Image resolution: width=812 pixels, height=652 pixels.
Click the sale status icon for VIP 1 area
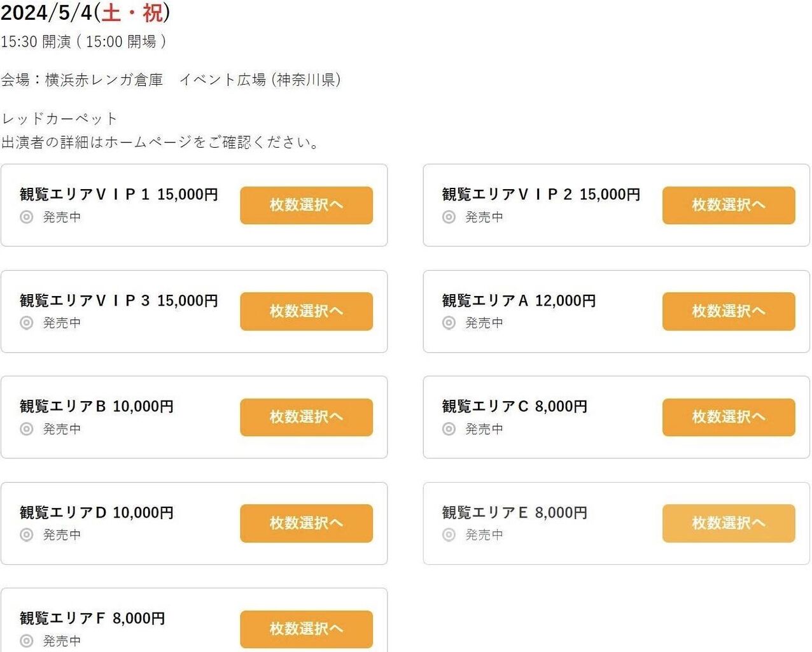pos(27,217)
